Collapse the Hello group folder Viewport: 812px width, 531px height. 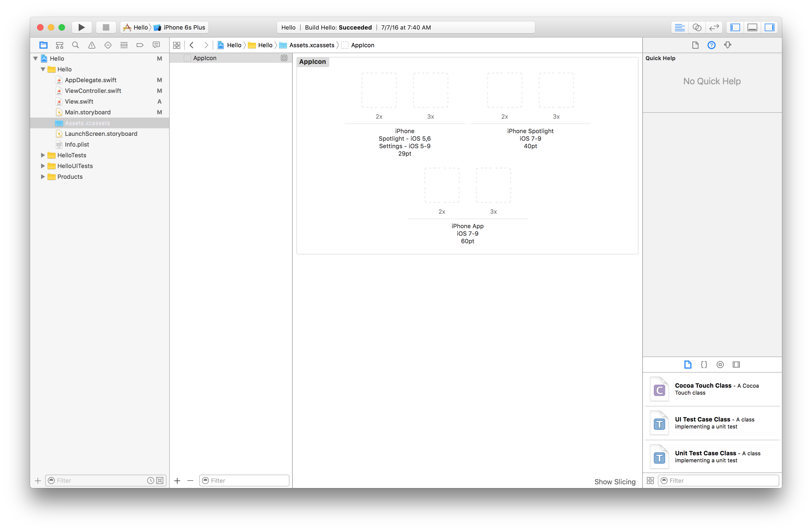[x=43, y=69]
